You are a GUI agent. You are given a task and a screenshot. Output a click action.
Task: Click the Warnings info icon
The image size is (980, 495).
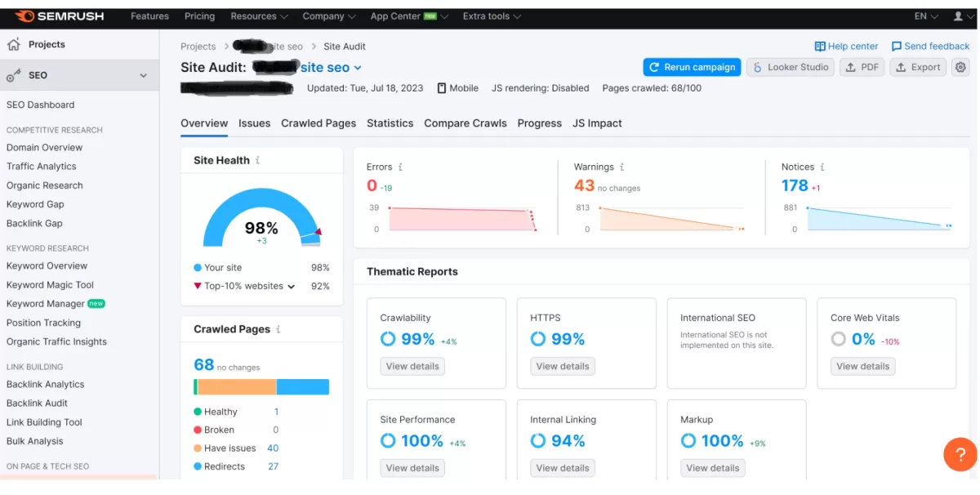point(621,167)
